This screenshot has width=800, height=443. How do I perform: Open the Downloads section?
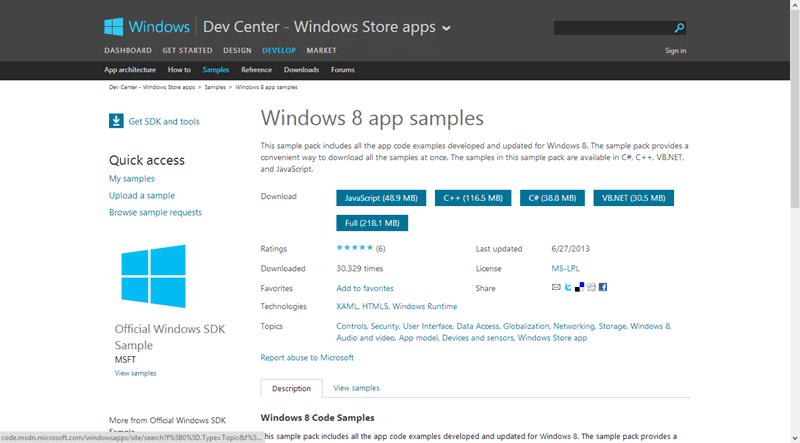point(302,70)
